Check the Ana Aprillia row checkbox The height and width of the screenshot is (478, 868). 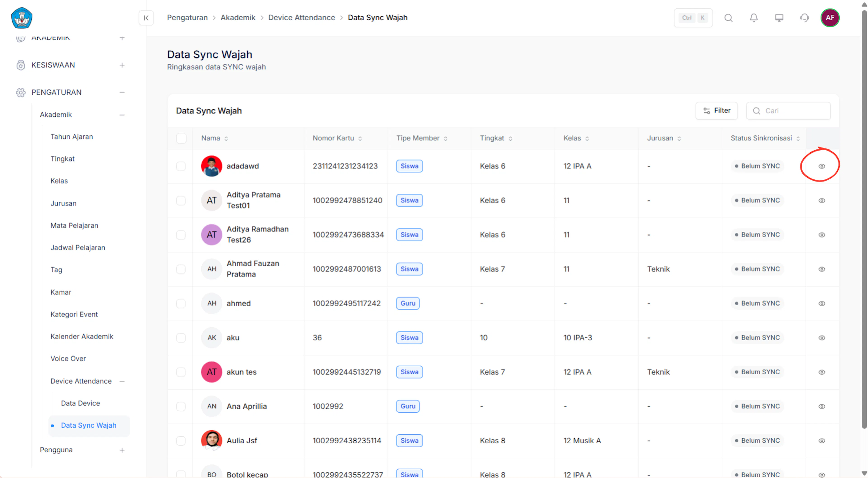[181, 407]
